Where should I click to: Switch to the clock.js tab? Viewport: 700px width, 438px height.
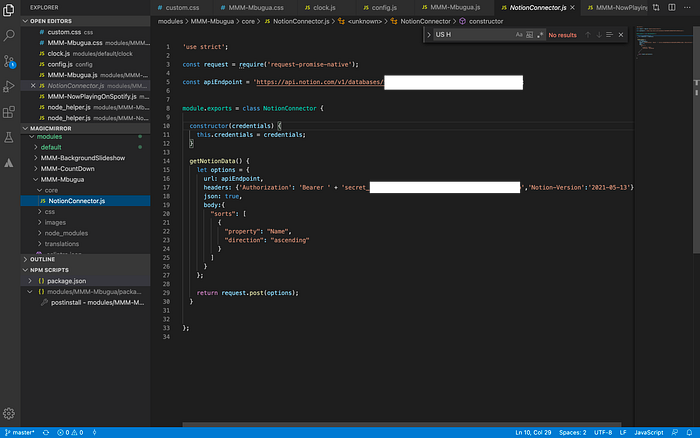324,8
